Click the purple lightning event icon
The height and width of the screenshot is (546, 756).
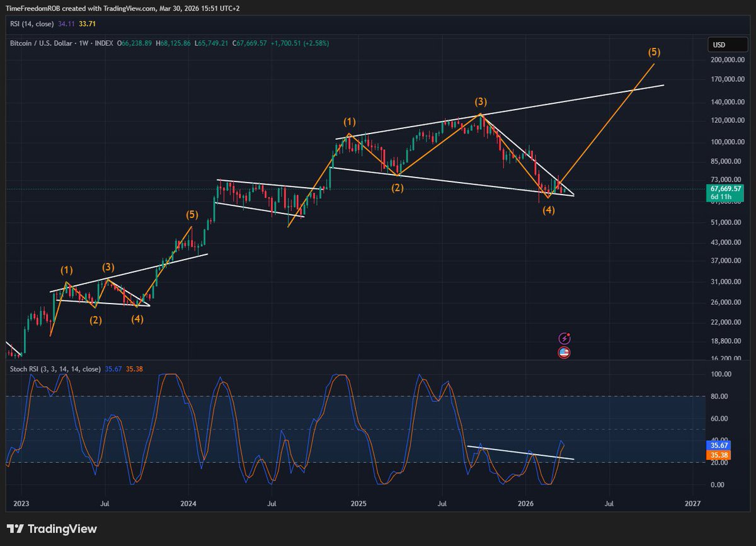coord(564,339)
